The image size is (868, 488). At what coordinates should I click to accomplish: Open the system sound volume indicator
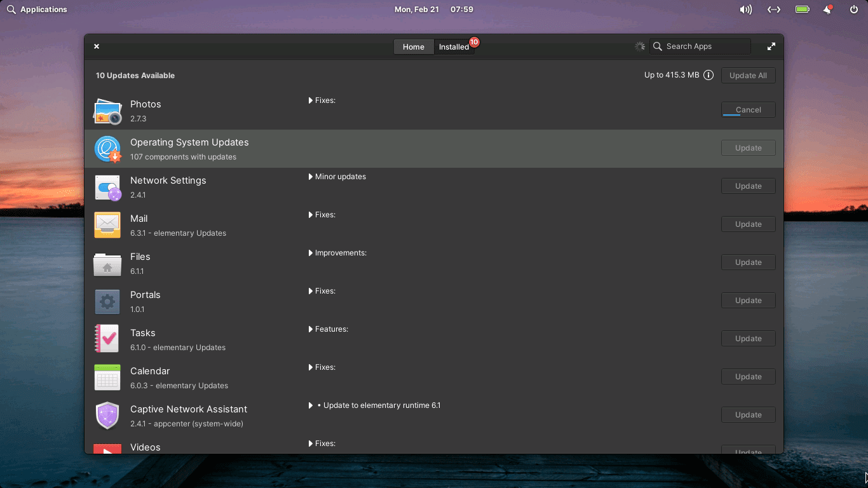[745, 10]
